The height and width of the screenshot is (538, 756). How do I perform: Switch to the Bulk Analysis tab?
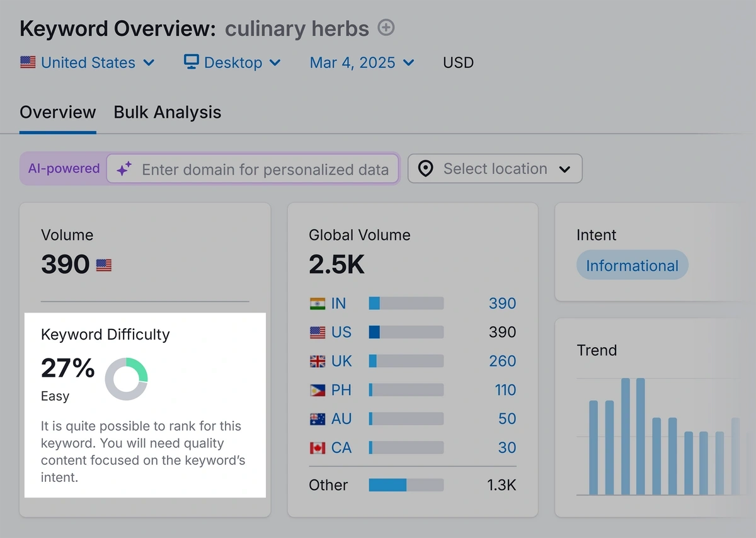click(x=168, y=112)
